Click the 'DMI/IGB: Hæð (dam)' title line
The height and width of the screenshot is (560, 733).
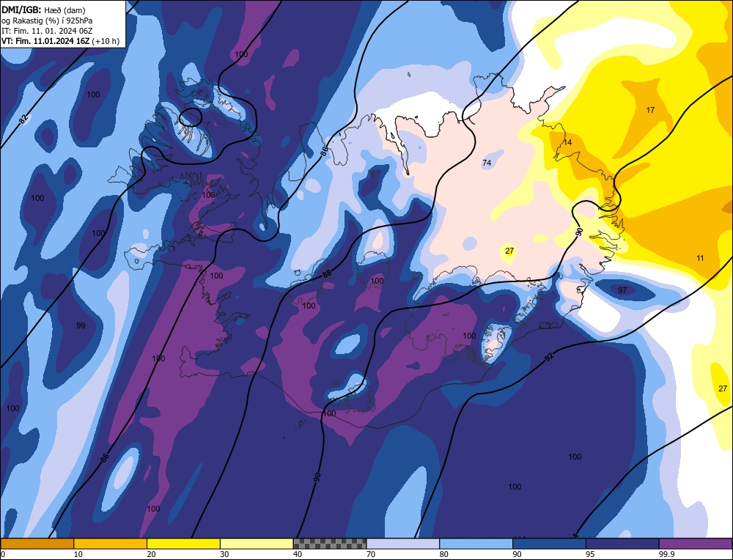pos(43,10)
